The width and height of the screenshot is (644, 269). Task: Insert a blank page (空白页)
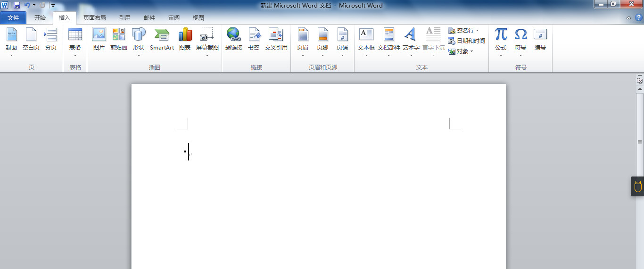(31, 40)
